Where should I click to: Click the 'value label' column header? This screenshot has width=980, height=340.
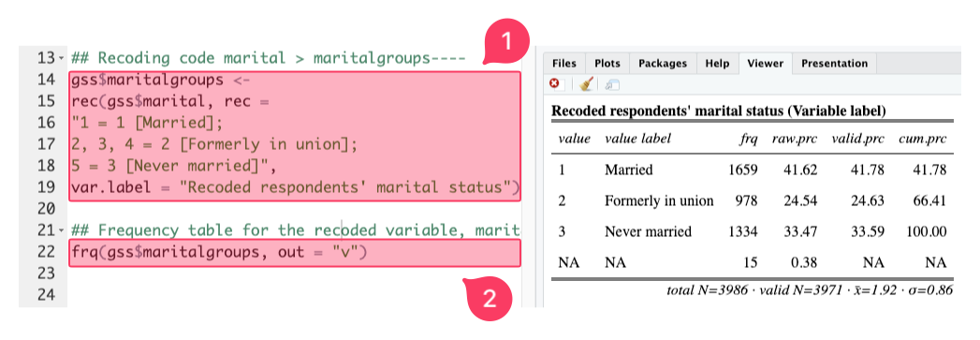(637, 139)
